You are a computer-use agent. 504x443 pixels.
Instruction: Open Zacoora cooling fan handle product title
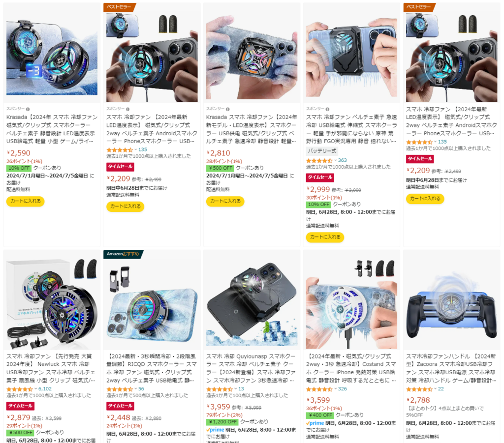click(x=451, y=368)
